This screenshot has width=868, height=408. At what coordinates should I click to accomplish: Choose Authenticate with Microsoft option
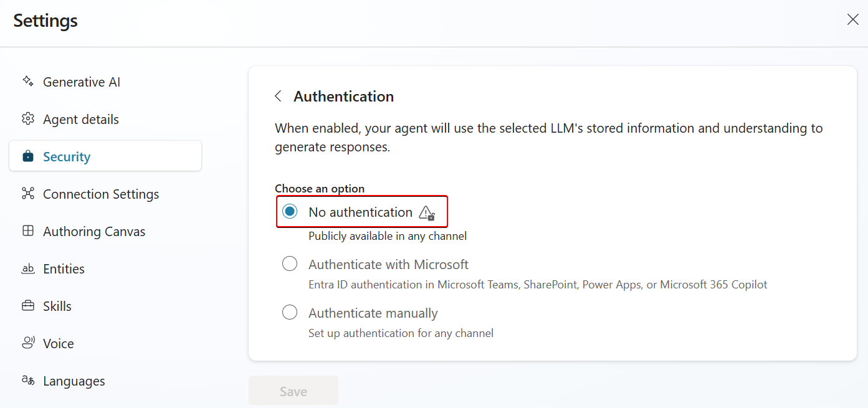[290, 264]
